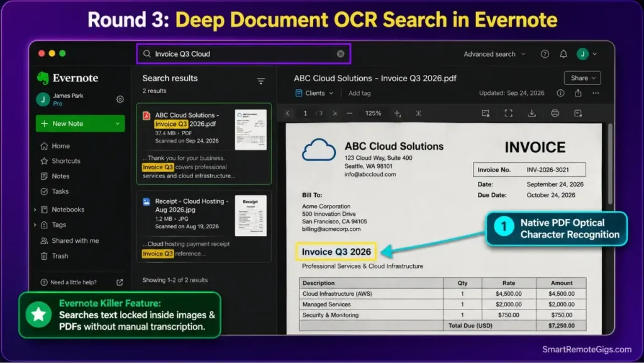
Task: Click the New Note button
Action: (80, 123)
